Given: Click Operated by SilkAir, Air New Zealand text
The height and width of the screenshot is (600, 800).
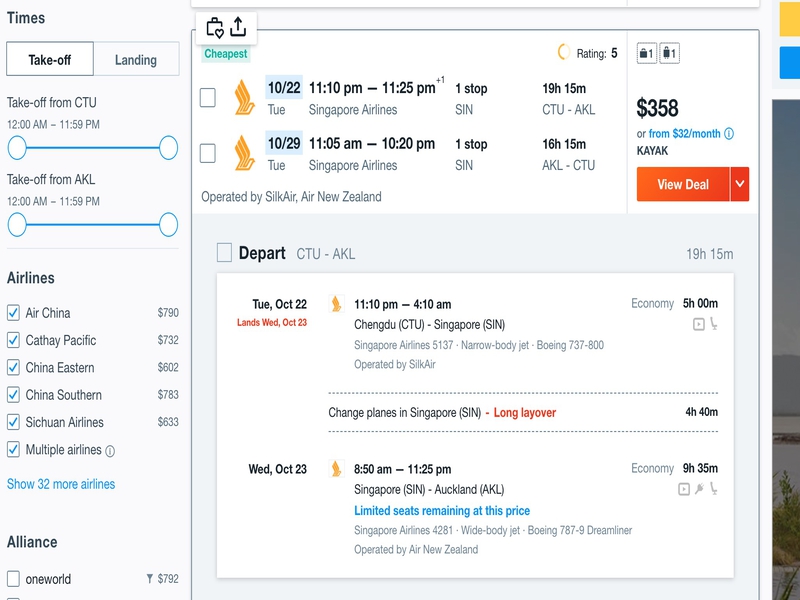Looking at the screenshot, I should tap(291, 196).
